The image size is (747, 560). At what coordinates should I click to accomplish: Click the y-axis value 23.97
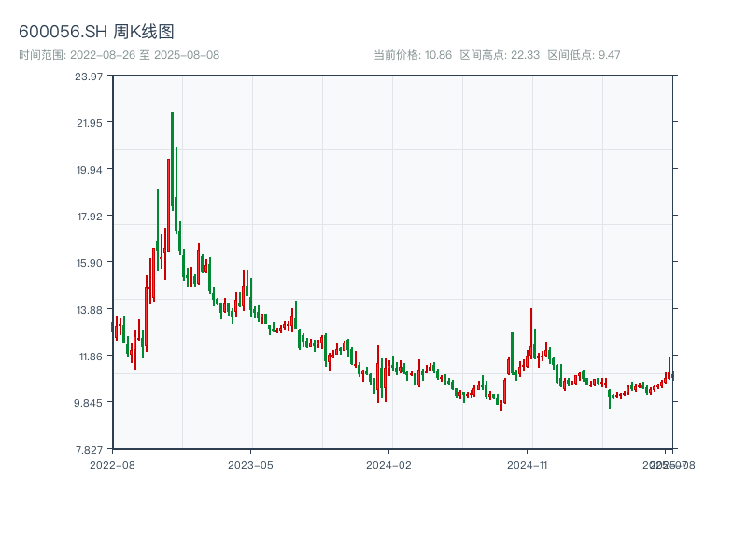tap(89, 77)
